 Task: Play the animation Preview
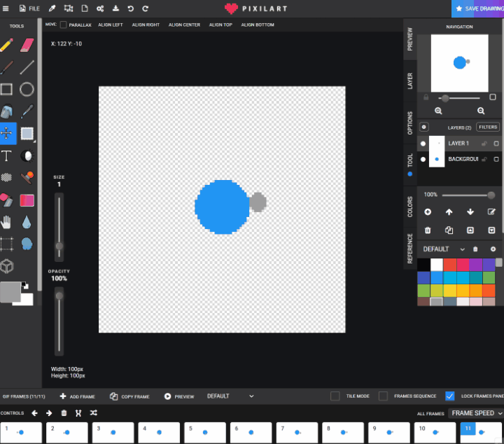pyautogui.click(x=179, y=396)
